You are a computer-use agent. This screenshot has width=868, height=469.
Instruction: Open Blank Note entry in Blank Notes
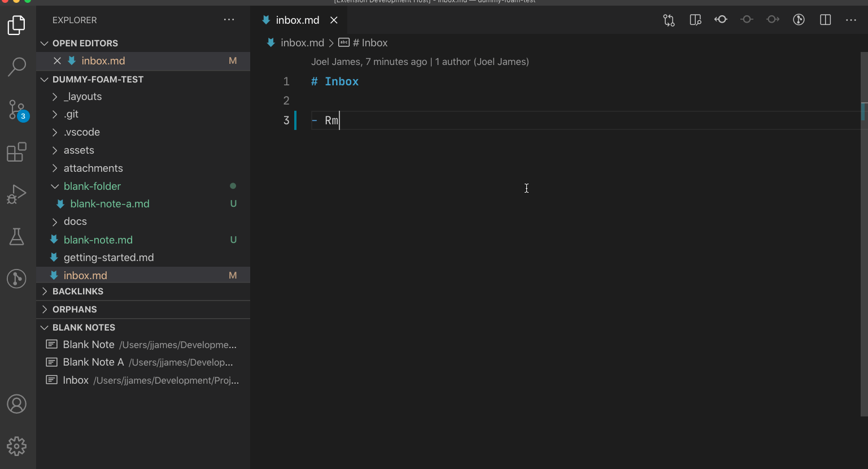143,345
